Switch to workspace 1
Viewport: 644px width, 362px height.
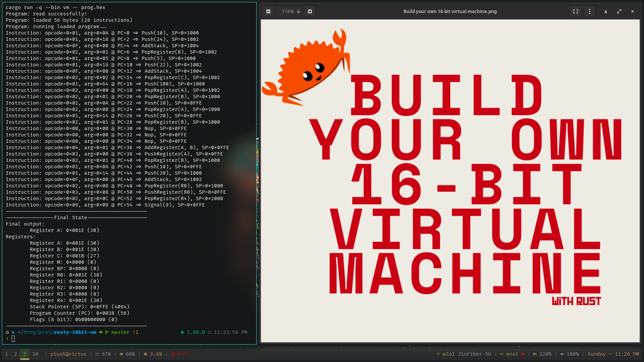coord(6,354)
